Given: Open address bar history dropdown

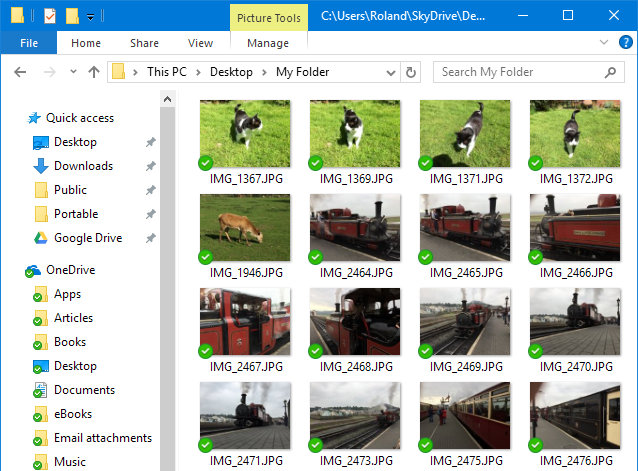Looking at the screenshot, I should (389, 72).
